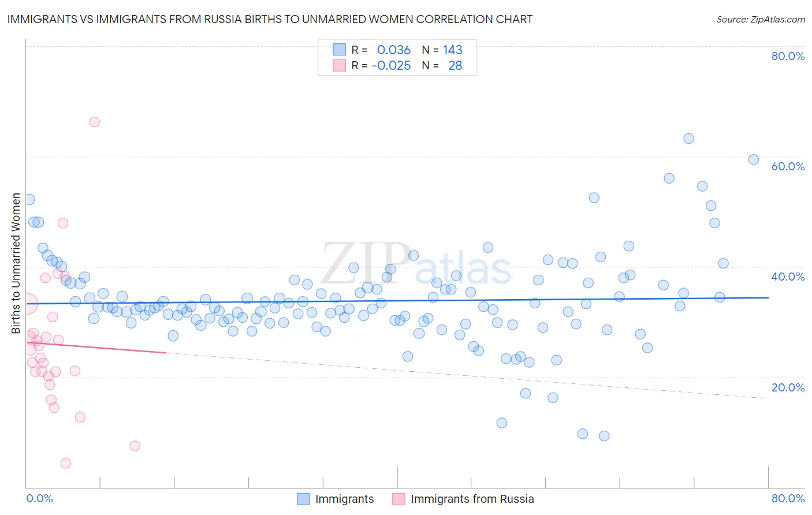Open the Source: ZipAtlas.com link

click(x=760, y=19)
